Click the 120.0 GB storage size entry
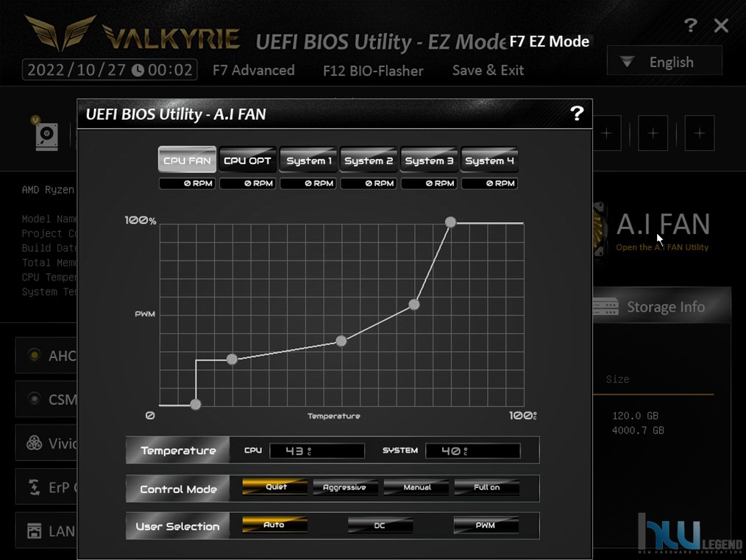 635,416
